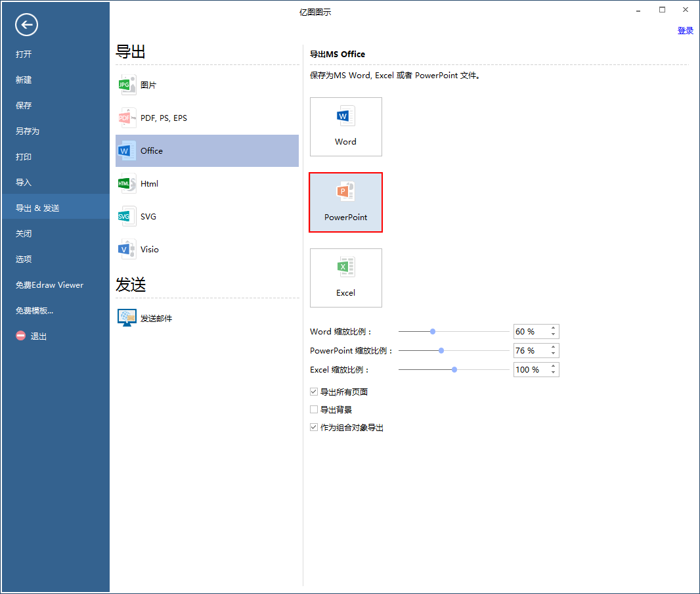Open the 另存为 menu item

tap(28, 131)
